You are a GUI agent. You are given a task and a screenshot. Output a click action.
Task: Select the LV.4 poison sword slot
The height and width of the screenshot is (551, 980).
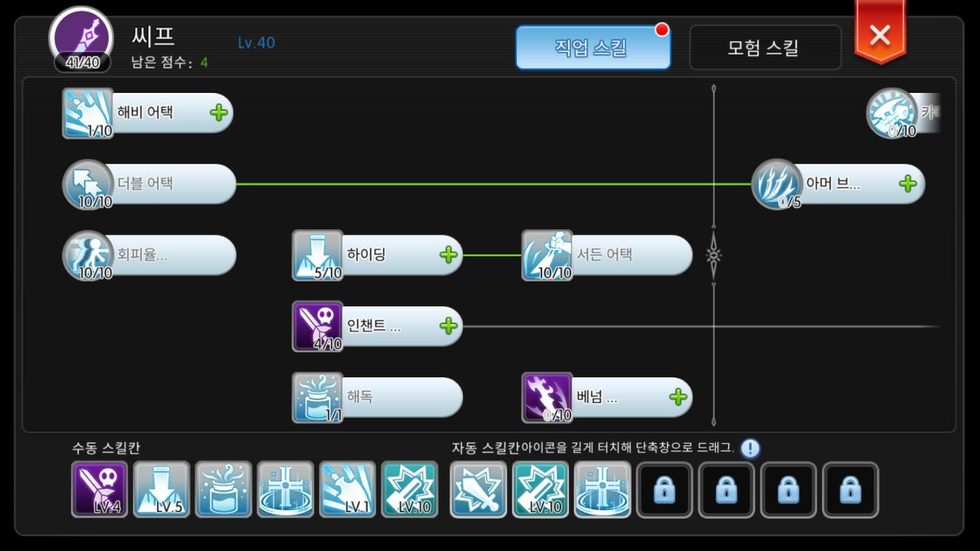click(x=100, y=489)
